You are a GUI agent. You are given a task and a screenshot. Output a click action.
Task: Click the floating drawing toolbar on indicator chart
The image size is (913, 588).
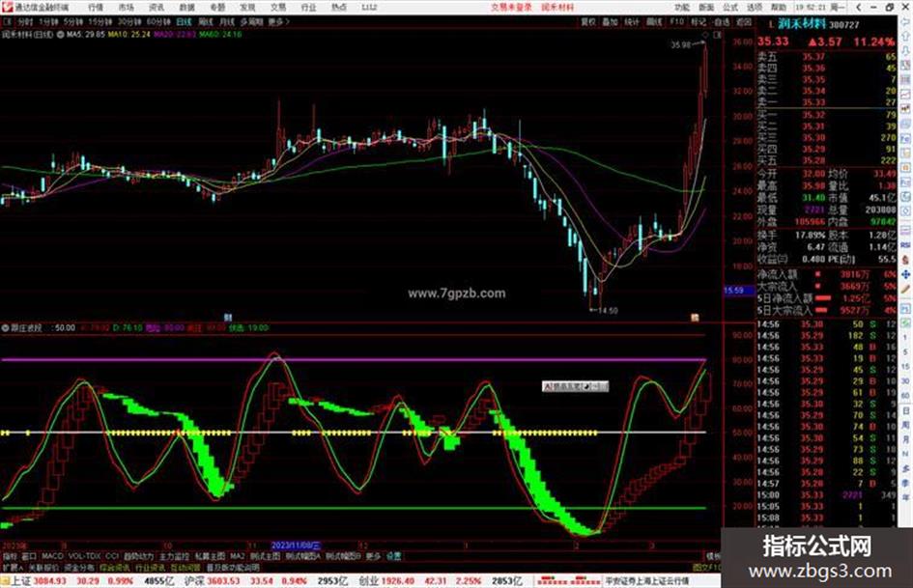pyautogui.click(x=575, y=386)
